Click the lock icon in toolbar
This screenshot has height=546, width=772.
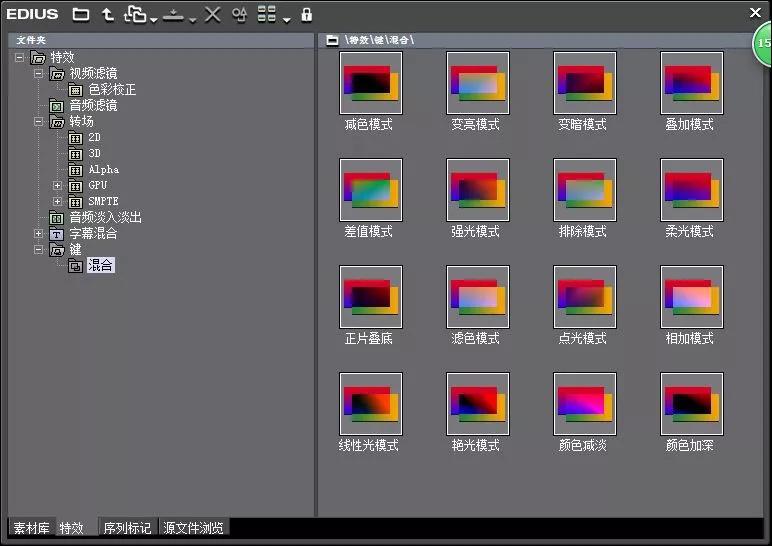pyautogui.click(x=306, y=14)
